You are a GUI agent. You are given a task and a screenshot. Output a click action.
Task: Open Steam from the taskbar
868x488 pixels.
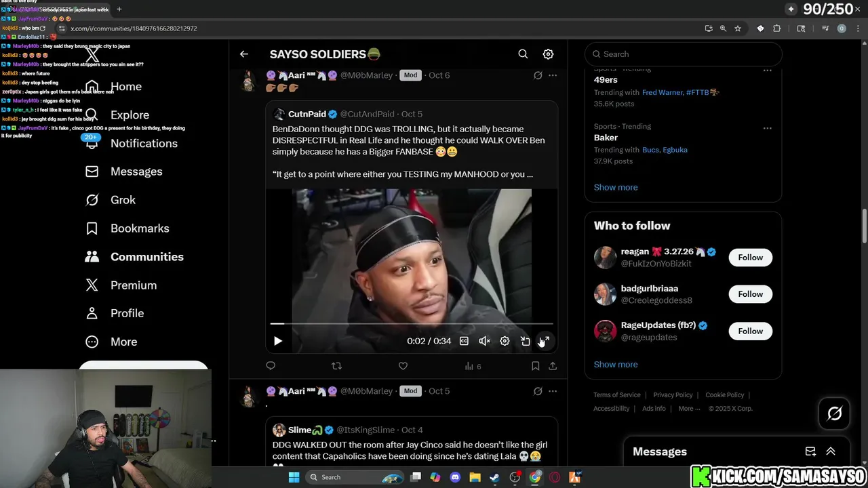point(494,477)
